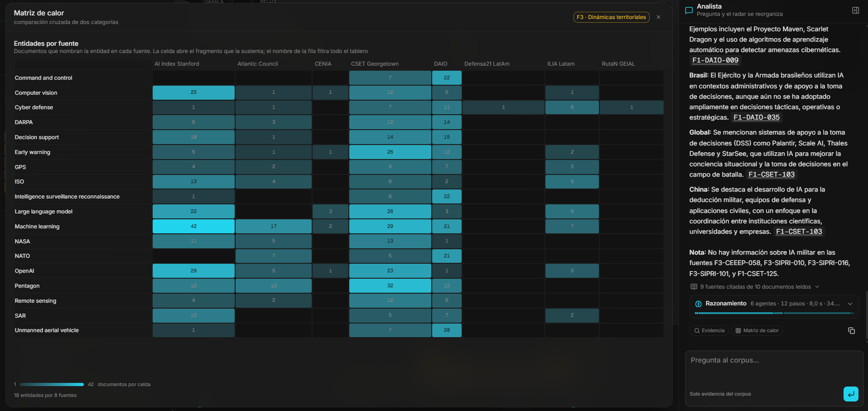Screen dimensions: 868x411
Task: Click the CENIA column header
Action: pyautogui.click(x=323, y=64)
